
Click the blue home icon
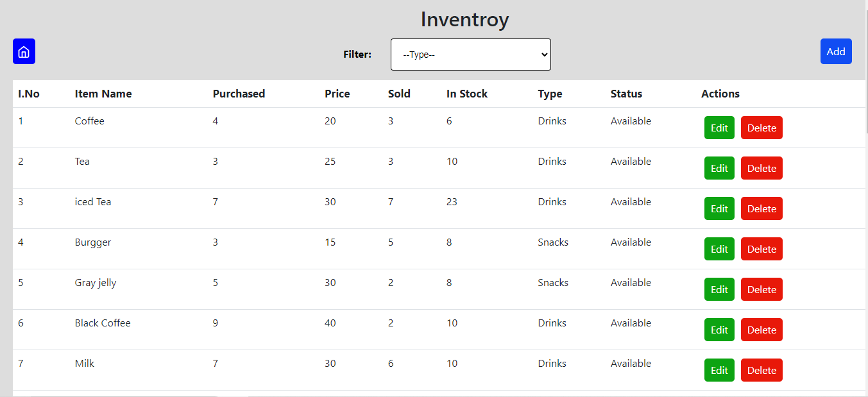click(24, 51)
